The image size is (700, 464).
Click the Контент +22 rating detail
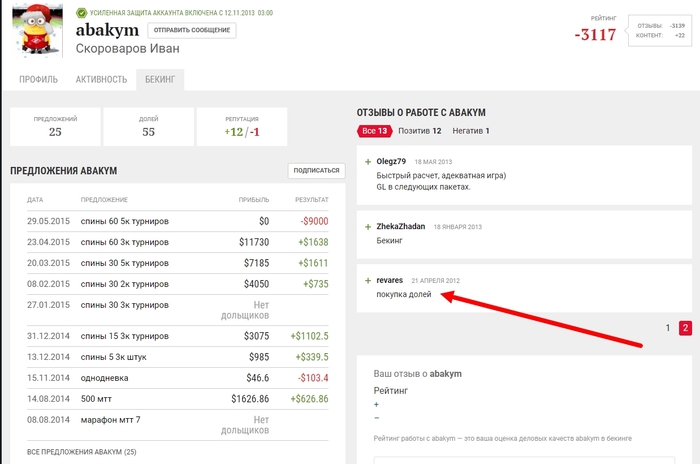661,35
